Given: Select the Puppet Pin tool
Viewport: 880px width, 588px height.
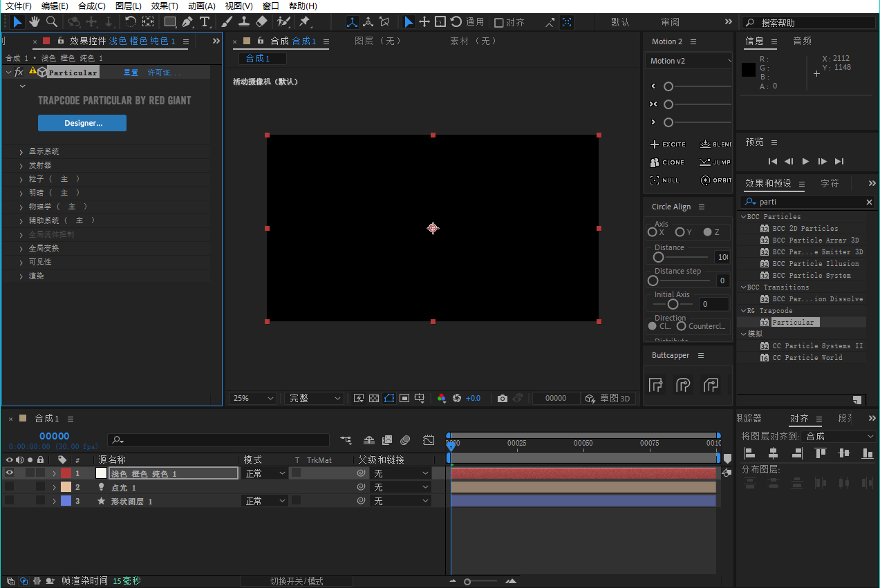Looking at the screenshot, I should click(x=304, y=22).
